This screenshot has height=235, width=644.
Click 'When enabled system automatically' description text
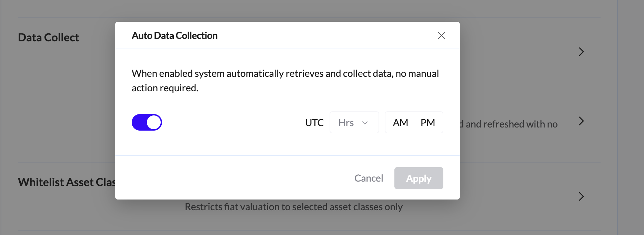[285, 73]
